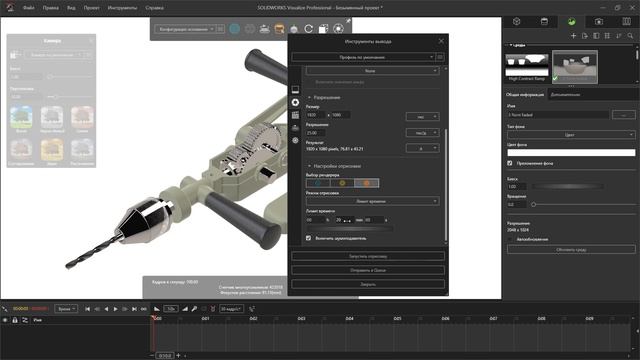The height and width of the screenshot is (360, 640).
Task: Toggle the split panel layout icon
Action: (x=596, y=36)
